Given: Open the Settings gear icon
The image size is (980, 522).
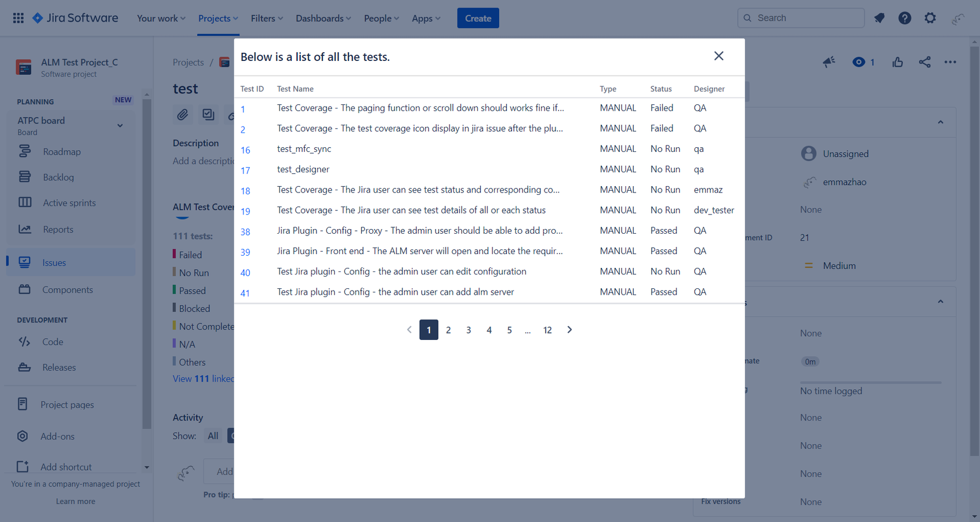Looking at the screenshot, I should [930, 18].
